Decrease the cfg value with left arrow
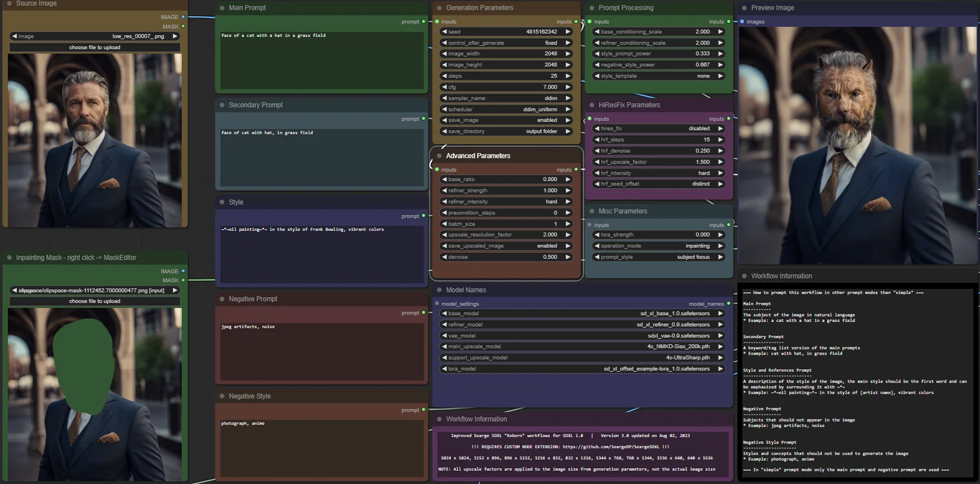The image size is (980, 484). click(x=445, y=87)
